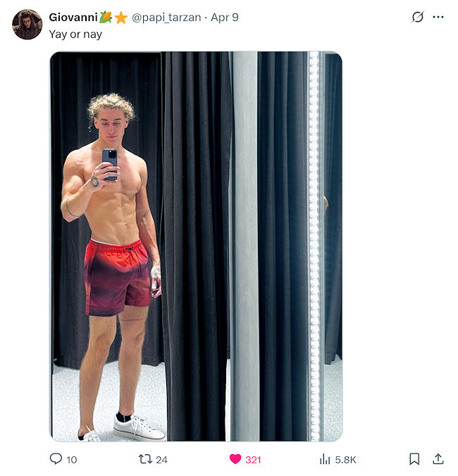Open the Apr 9 timestamp link
458x476 pixels.
(225, 18)
